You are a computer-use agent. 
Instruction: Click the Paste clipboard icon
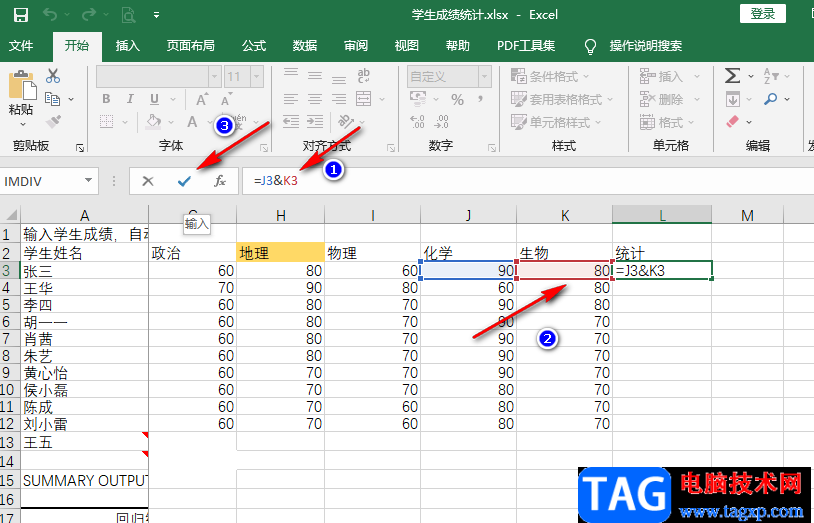pos(22,86)
